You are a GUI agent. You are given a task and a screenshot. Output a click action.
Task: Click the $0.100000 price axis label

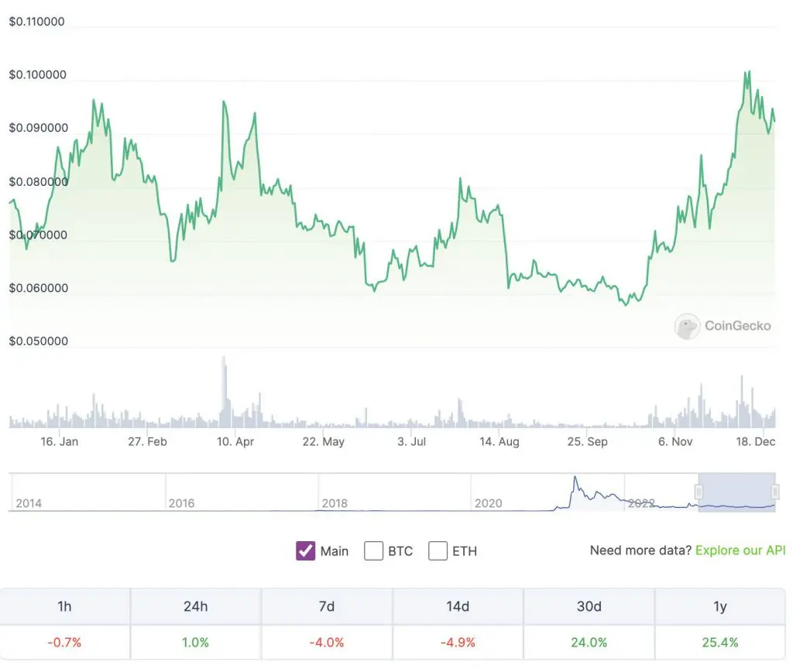38,74
